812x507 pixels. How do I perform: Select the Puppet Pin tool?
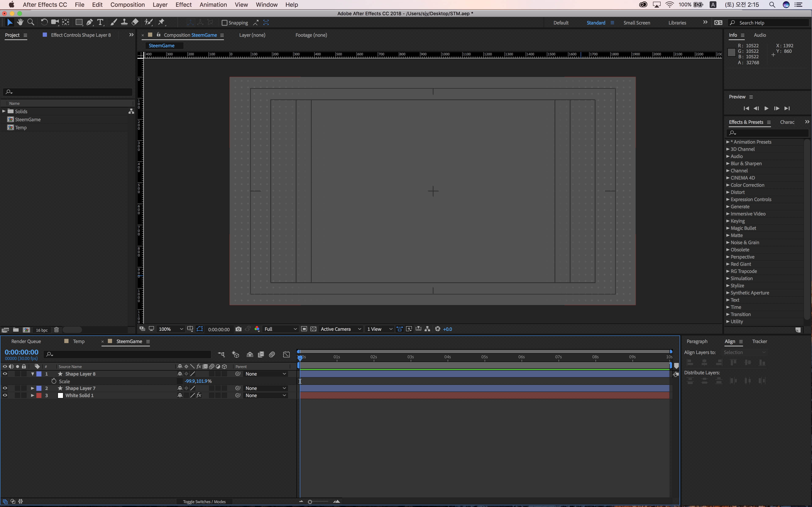pyautogui.click(x=161, y=22)
